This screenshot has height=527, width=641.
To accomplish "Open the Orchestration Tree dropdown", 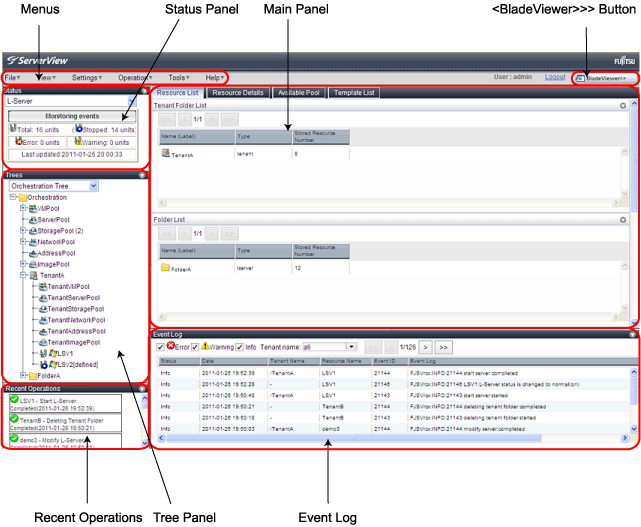I will (x=93, y=186).
